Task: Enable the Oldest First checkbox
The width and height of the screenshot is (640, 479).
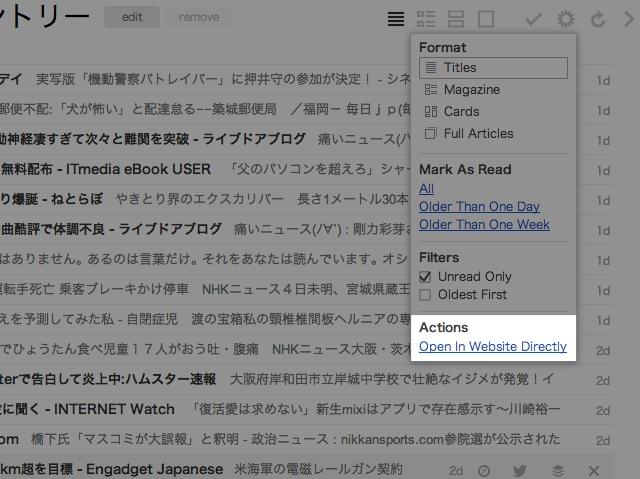Action: (425, 295)
